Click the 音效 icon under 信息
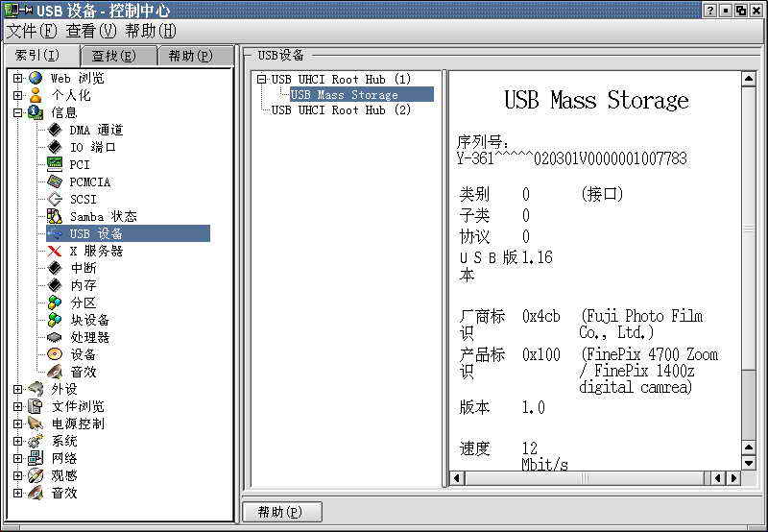 [55, 372]
